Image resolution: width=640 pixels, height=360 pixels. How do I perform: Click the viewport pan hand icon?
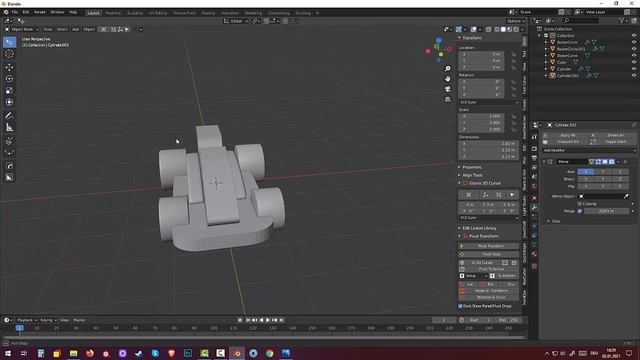448,78
